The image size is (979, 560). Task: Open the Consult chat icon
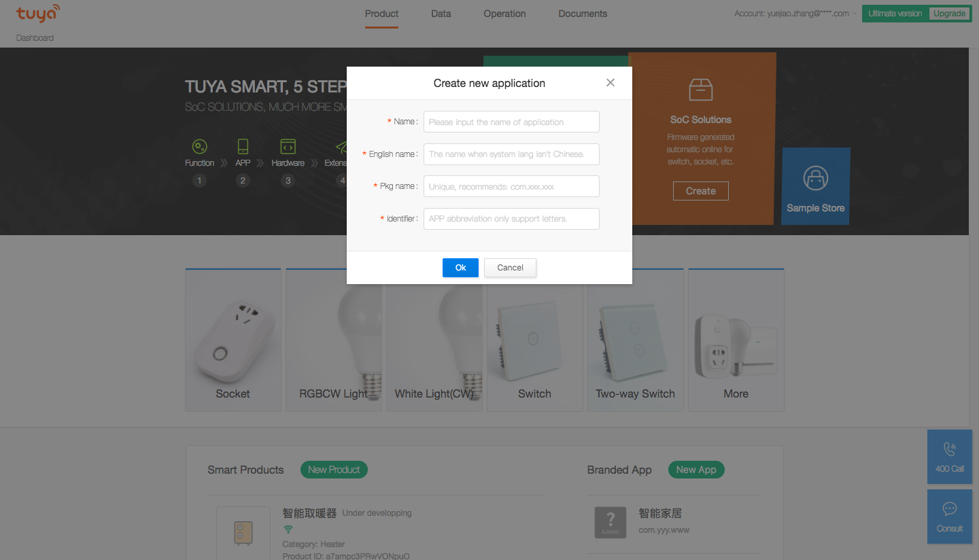[x=950, y=509]
